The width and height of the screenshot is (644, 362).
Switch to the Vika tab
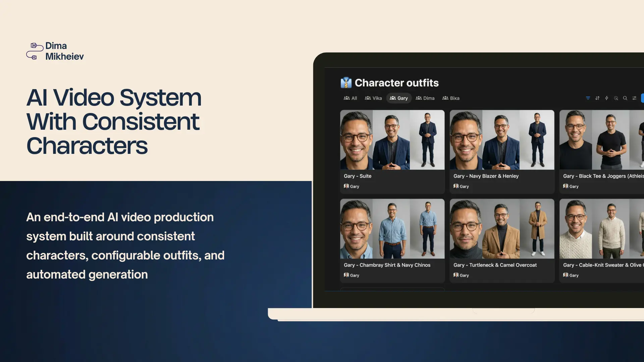[373, 98]
